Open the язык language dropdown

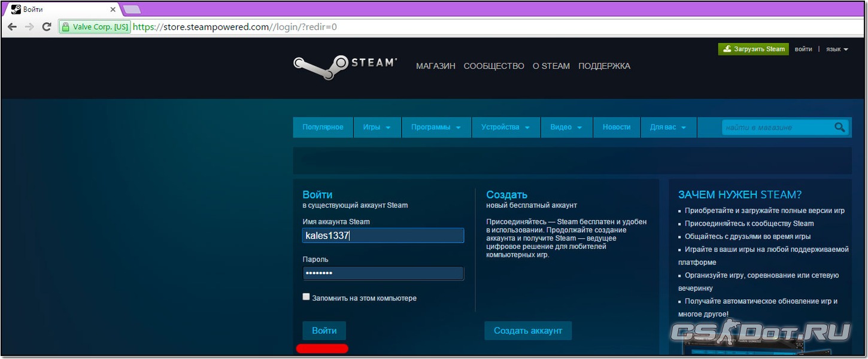(x=837, y=49)
